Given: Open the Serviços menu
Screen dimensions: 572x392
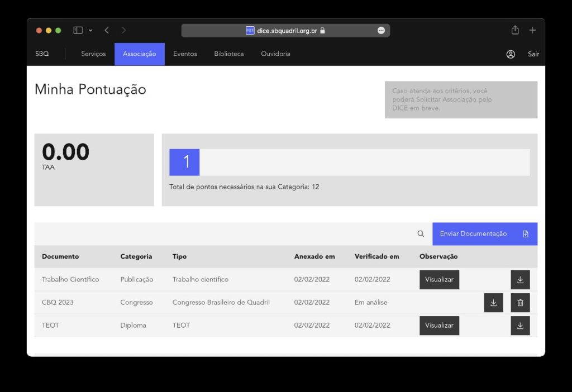Looking at the screenshot, I should 93,54.
